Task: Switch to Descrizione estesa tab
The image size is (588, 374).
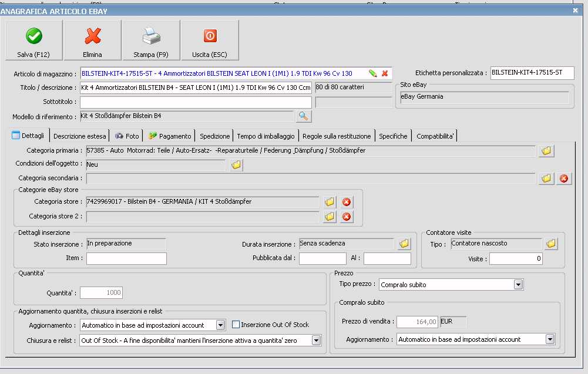Action: pyautogui.click(x=79, y=136)
